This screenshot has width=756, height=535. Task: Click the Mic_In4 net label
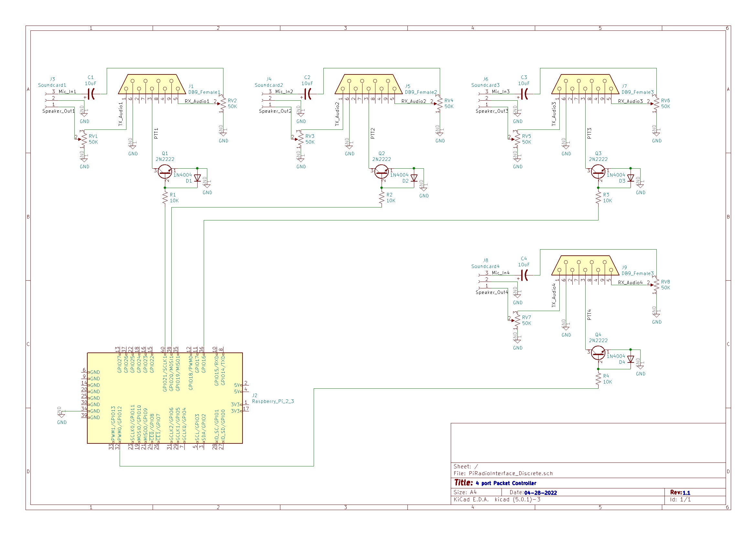(501, 273)
